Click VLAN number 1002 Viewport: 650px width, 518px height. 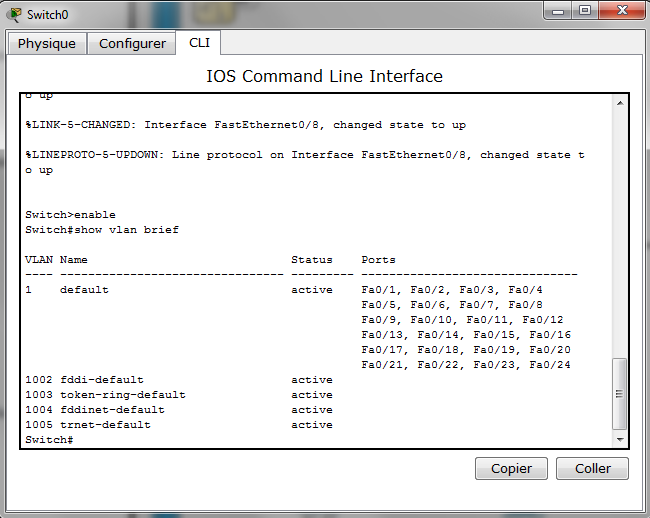[x=39, y=380]
